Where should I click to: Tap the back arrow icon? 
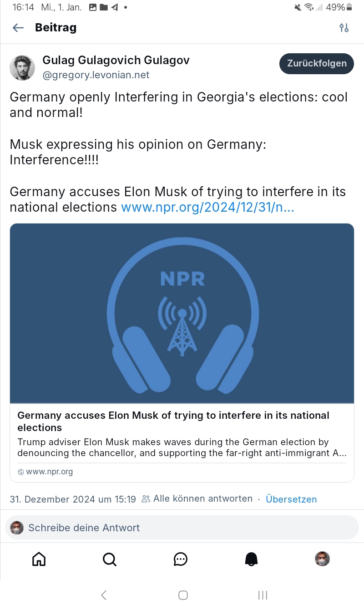point(18,28)
